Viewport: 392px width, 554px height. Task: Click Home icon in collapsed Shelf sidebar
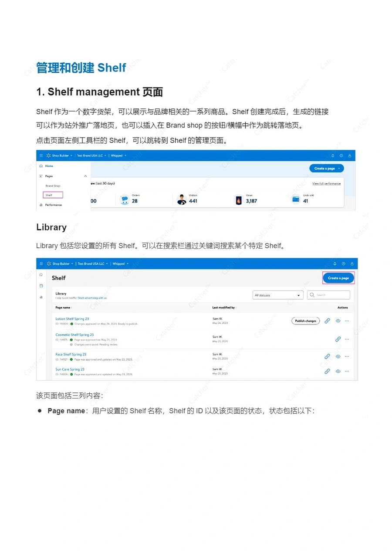pos(41,275)
